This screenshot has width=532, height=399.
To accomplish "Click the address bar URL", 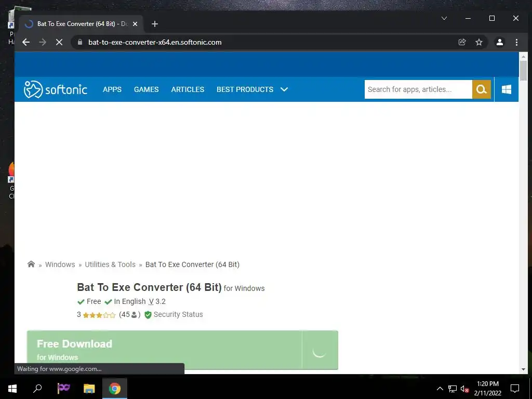I will (155, 43).
